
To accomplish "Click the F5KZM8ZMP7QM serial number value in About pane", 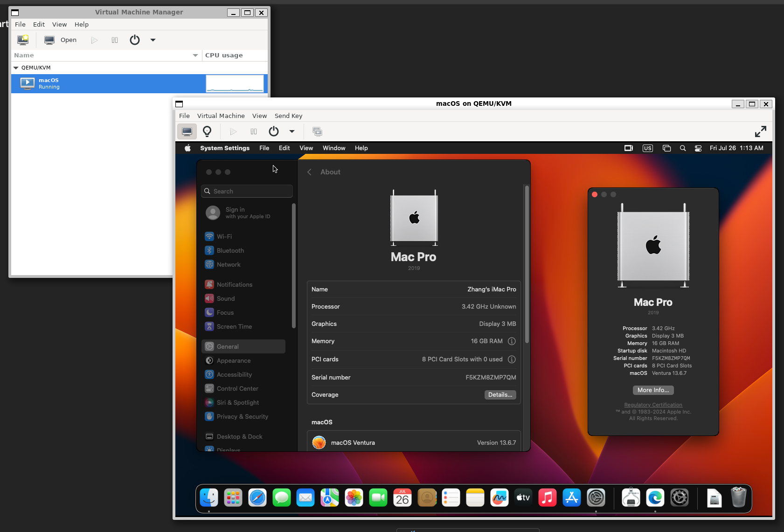I will pyautogui.click(x=491, y=378).
